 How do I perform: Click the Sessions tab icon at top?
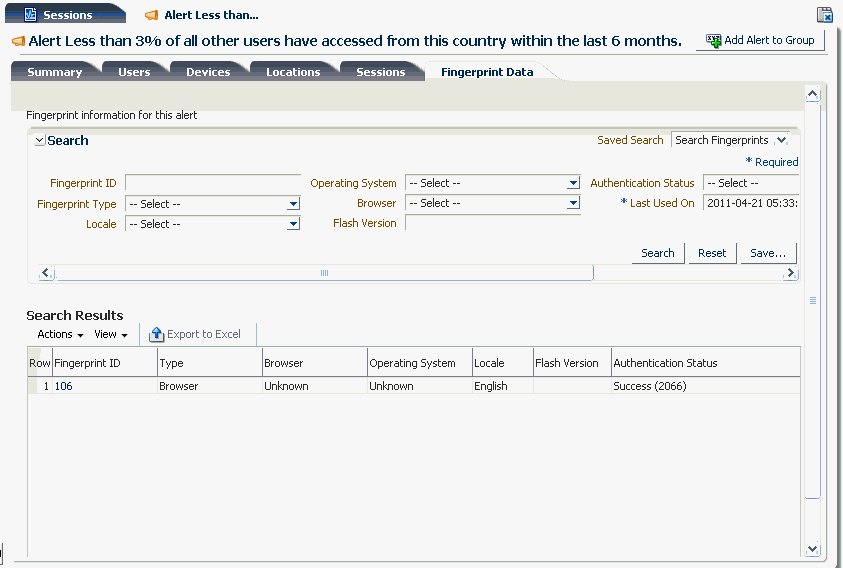31,15
